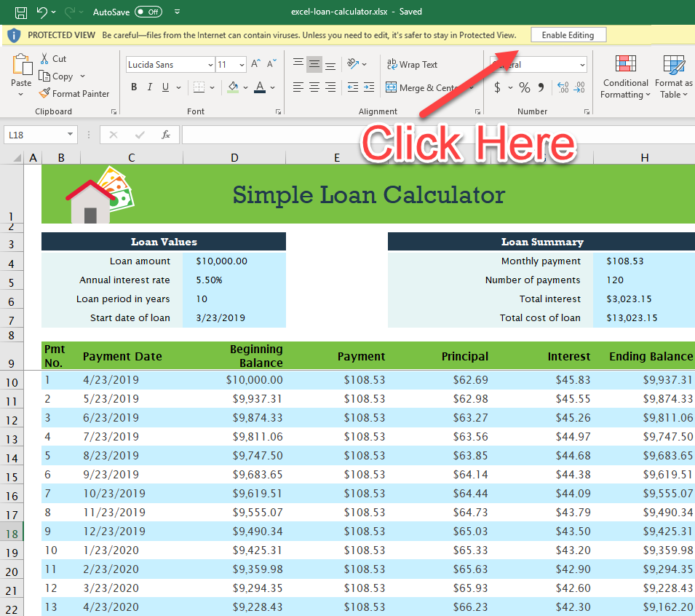Click Increase Font Size icon
This screenshot has height=616, width=695.
[255, 65]
